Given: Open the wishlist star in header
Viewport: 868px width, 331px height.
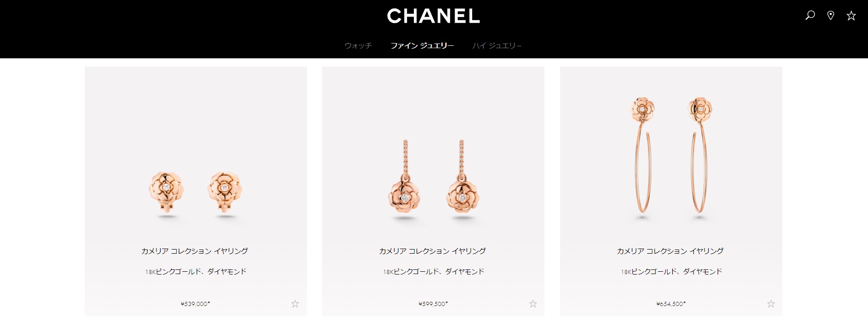Looking at the screenshot, I should (851, 16).
